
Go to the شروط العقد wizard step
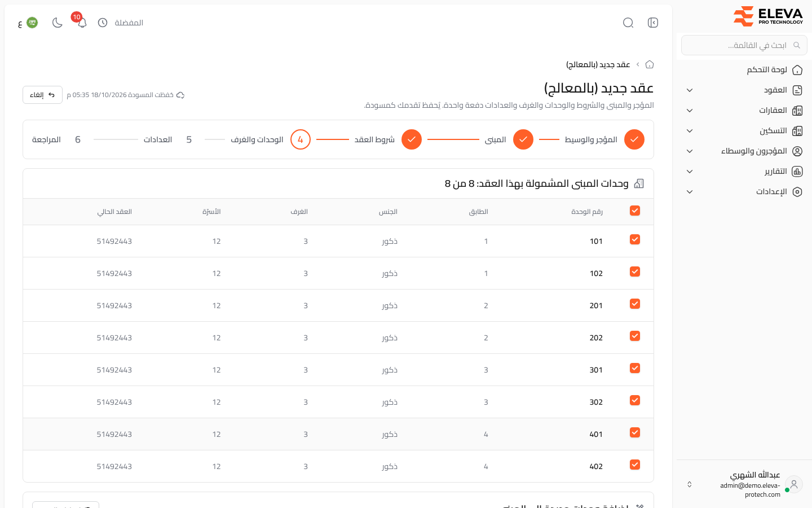tap(388, 139)
